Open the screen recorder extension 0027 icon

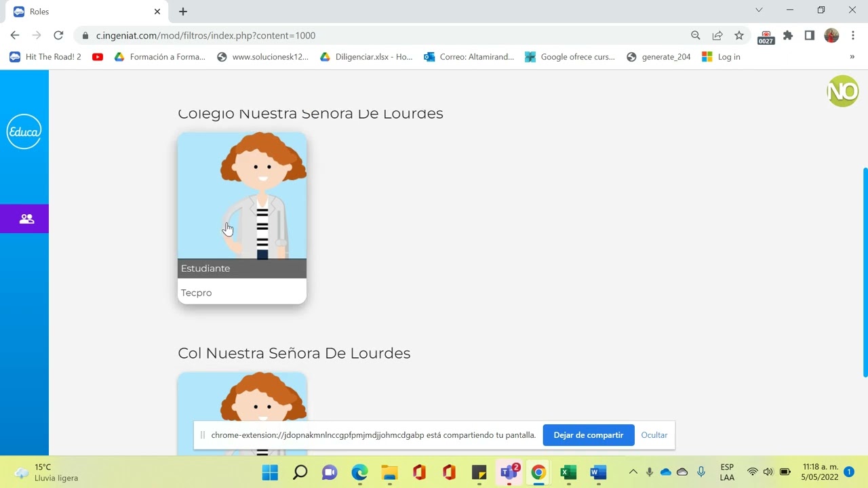[x=766, y=37]
